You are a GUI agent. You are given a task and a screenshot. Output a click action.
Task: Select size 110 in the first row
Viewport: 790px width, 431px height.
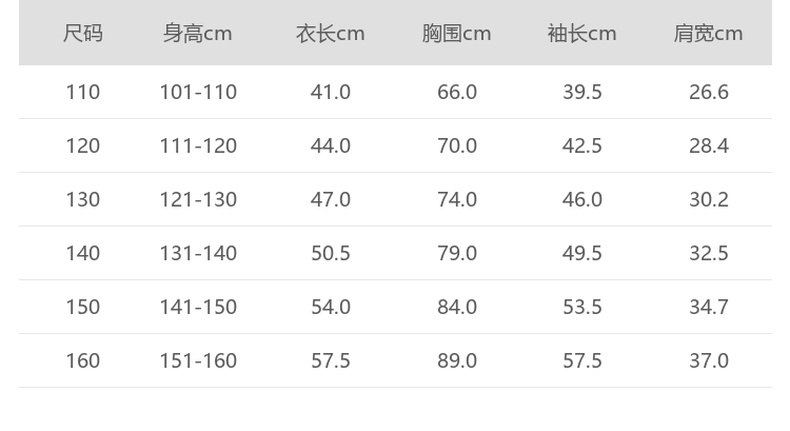[83, 92]
